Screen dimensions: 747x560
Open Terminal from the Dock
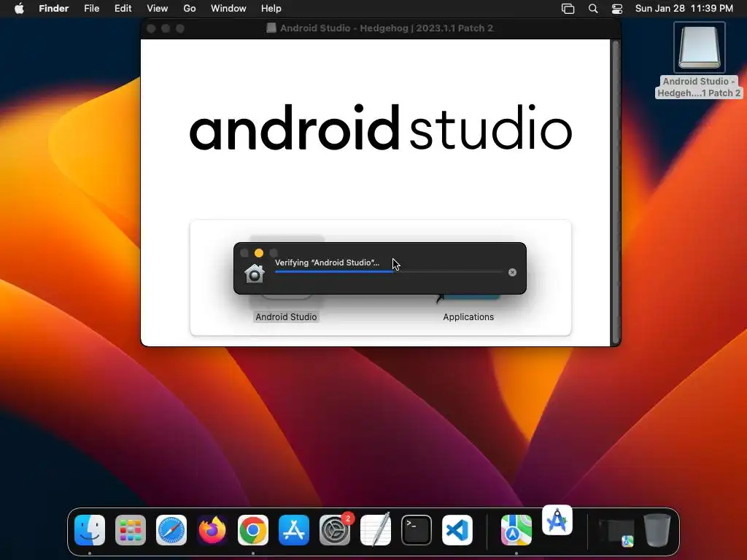point(417,530)
